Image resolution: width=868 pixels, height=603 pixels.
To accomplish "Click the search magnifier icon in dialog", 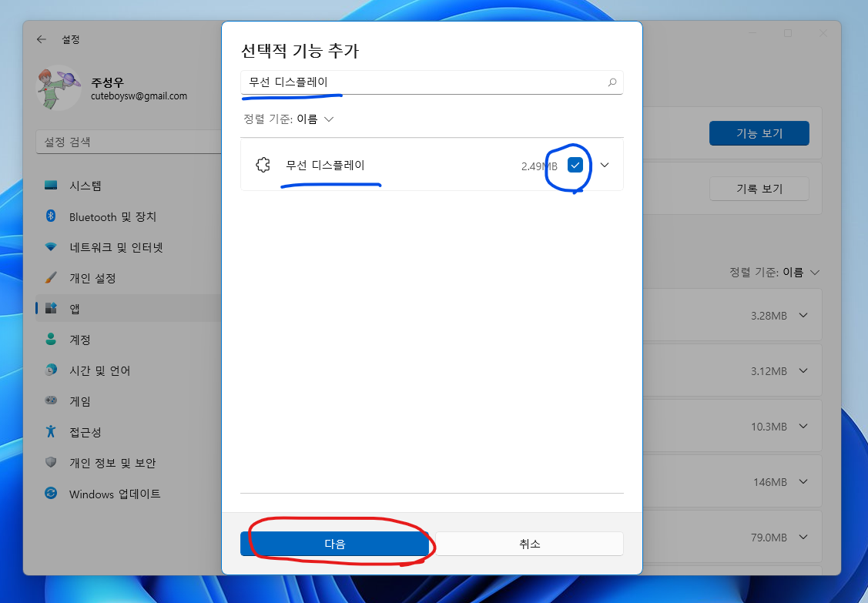I will [x=612, y=82].
